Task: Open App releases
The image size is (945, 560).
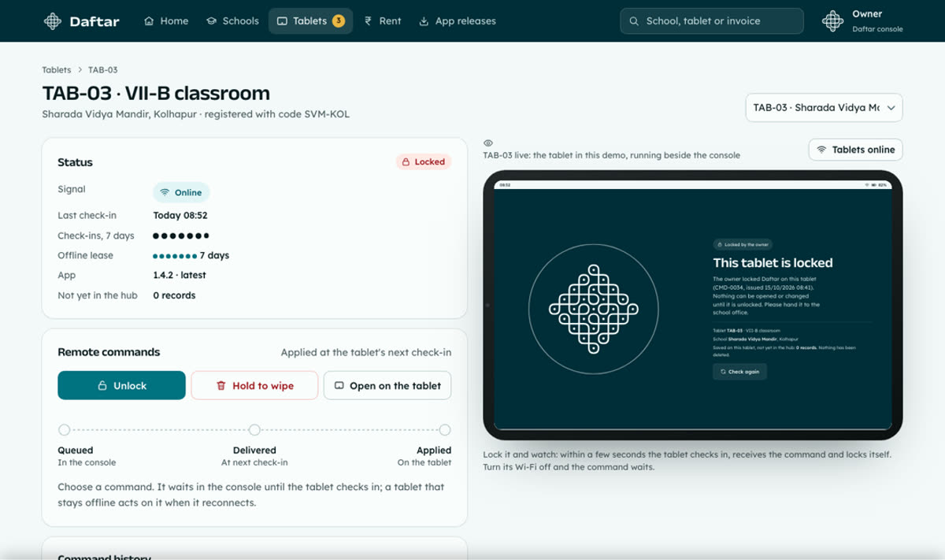Action: 457,21
